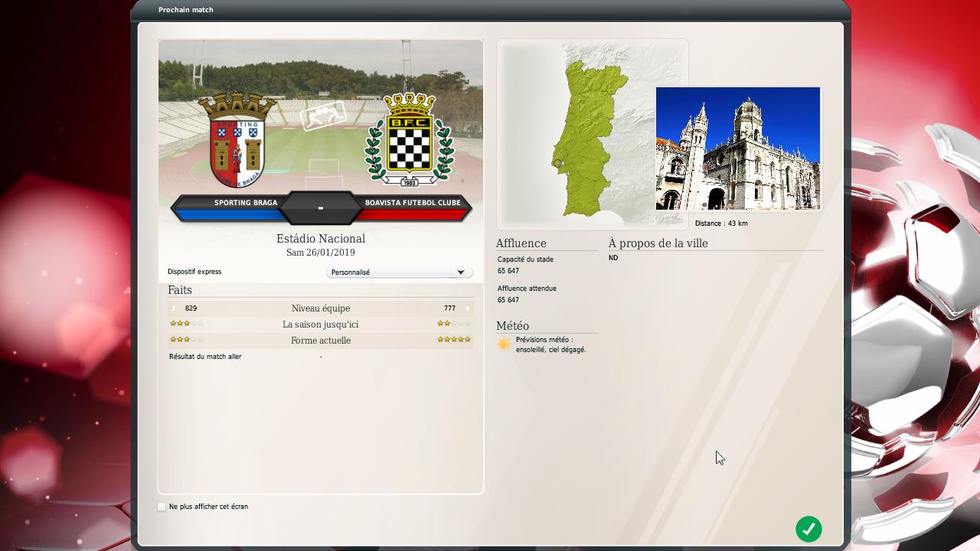This screenshot has height=551, width=980.
Task: Click the Sporting Braga club crest
Action: pos(237,139)
